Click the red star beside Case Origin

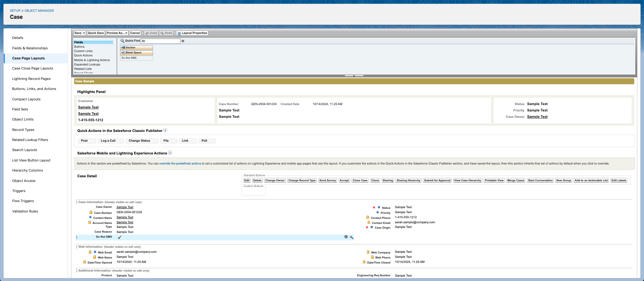tap(367, 227)
